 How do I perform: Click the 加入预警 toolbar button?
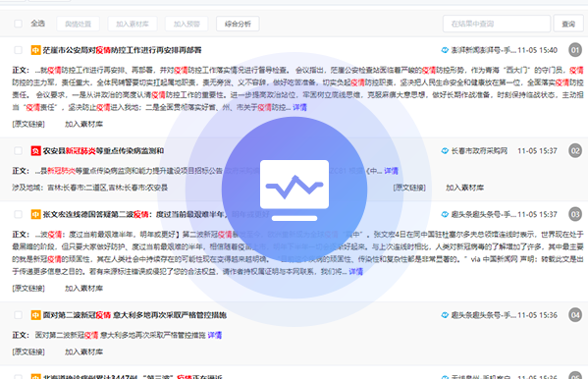(187, 24)
